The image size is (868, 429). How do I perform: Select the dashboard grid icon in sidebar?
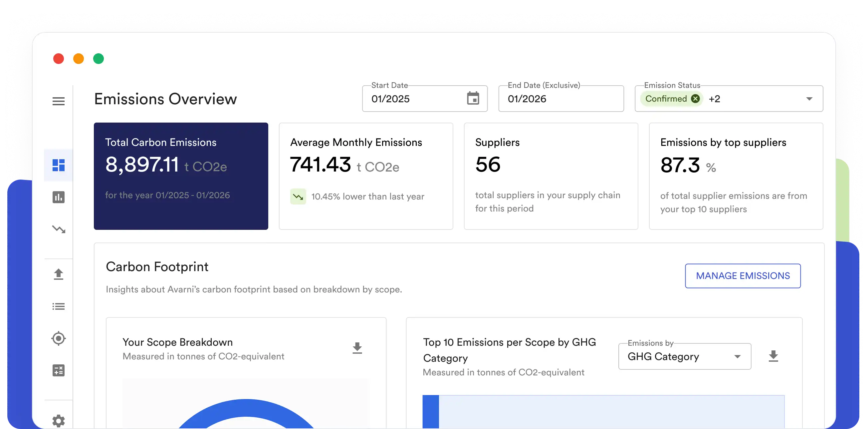coord(58,165)
